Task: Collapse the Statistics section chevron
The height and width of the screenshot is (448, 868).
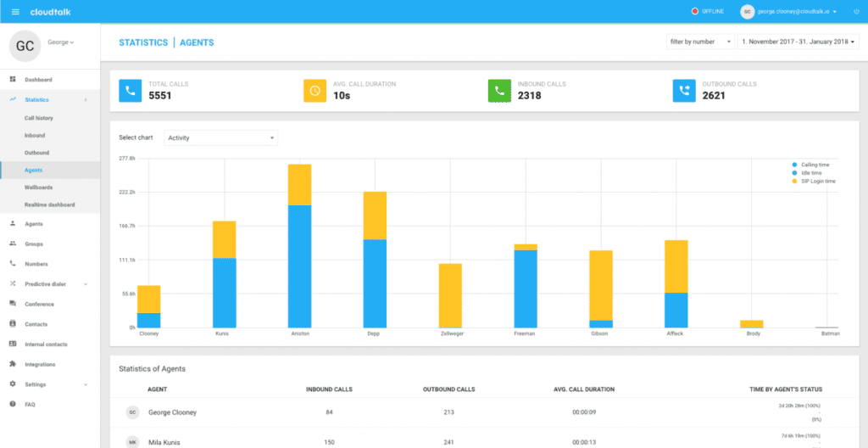Action: click(86, 100)
